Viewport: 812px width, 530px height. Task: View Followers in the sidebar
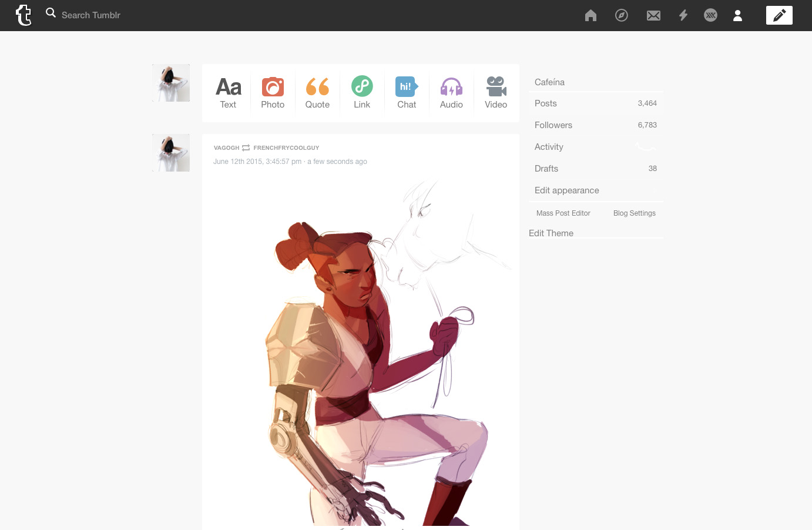[x=596, y=125]
